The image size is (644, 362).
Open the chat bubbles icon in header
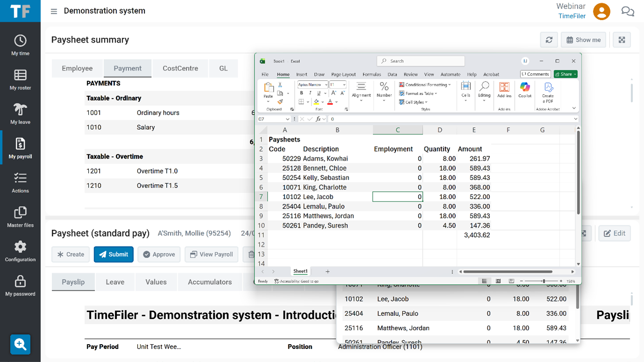coord(627,12)
